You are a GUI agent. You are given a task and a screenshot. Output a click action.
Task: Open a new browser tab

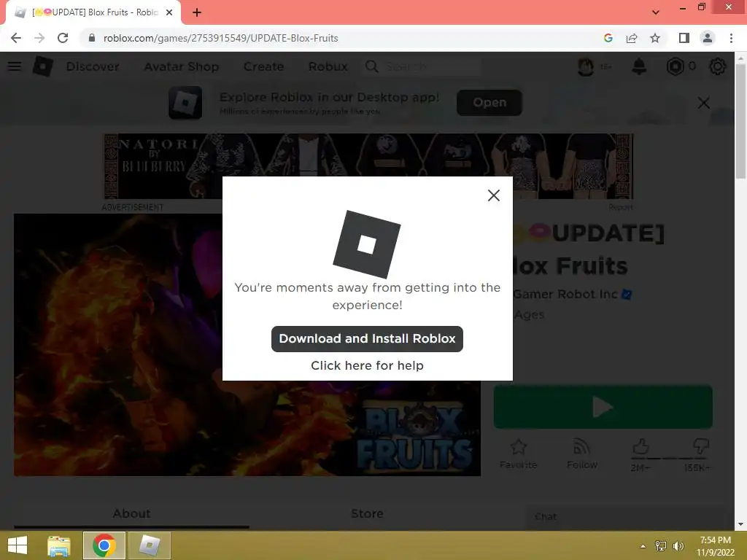(x=197, y=12)
